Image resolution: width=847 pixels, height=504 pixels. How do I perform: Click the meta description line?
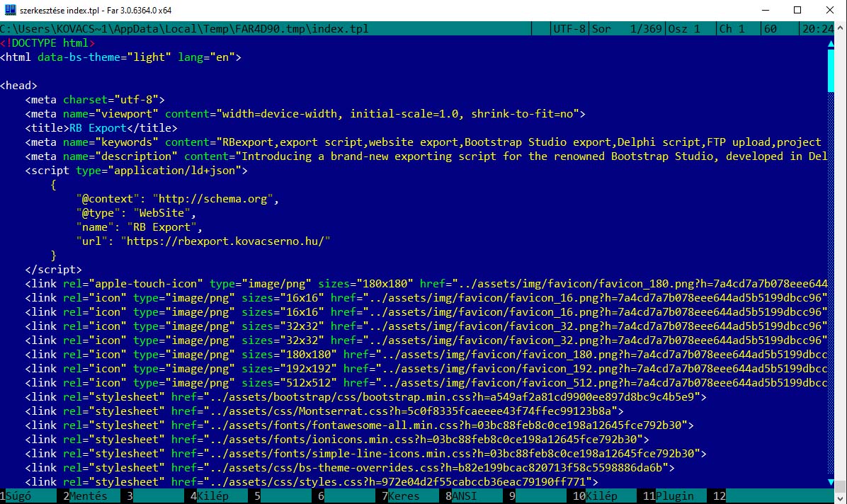(x=426, y=156)
